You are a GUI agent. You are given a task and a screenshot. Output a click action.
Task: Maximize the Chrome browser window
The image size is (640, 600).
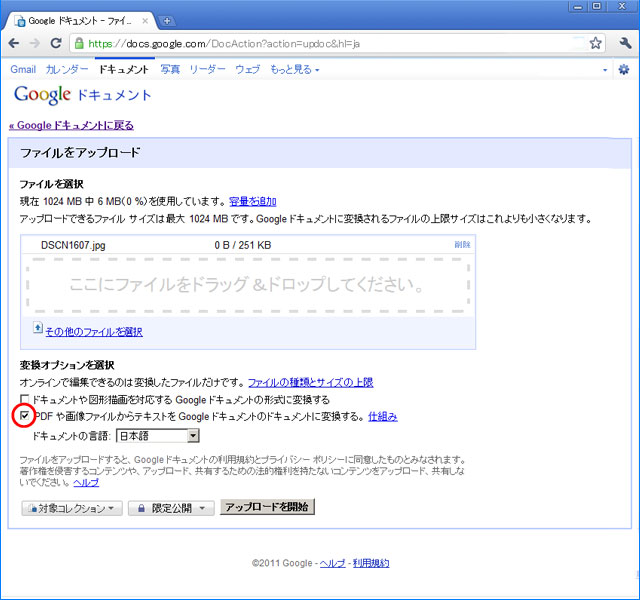(597, 7)
